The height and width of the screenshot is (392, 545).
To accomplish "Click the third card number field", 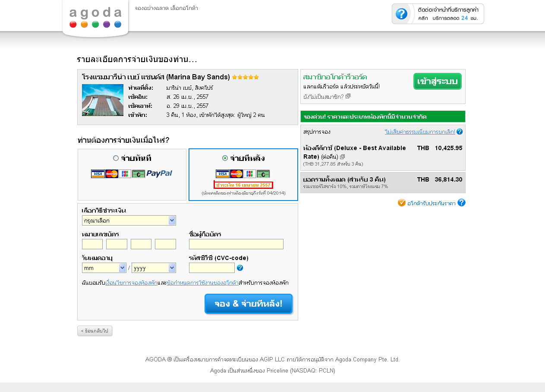I will (141, 244).
